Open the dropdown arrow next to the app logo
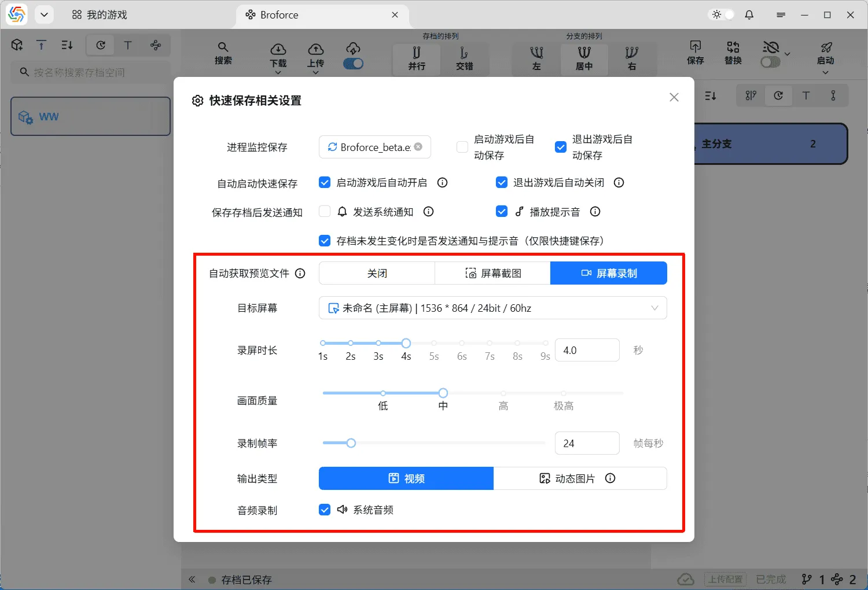Screen dimensions: 868x590 tap(44, 14)
